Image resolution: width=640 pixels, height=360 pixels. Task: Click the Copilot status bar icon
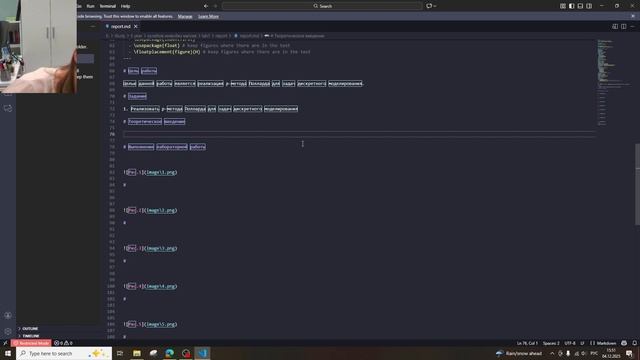(x=624, y=343)
